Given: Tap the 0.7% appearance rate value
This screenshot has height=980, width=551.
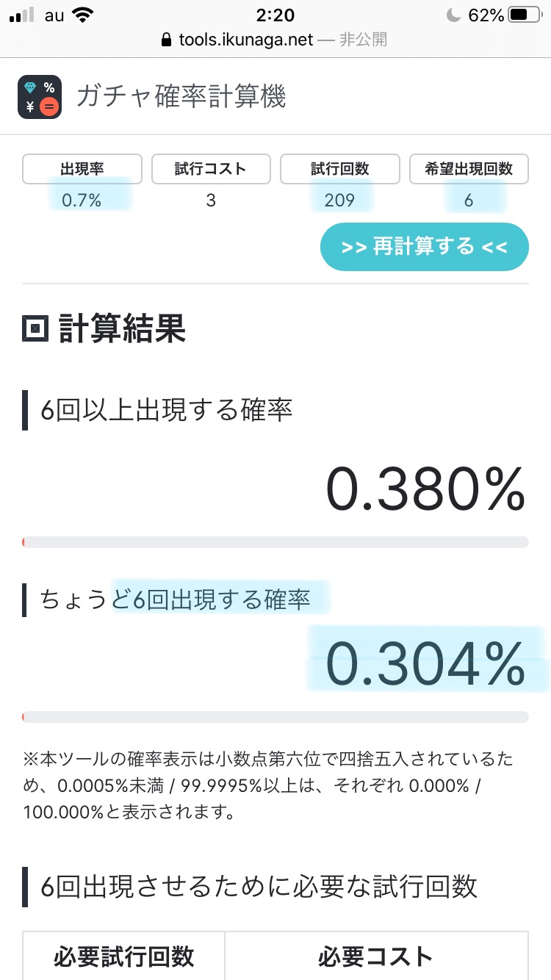Looking at the screenshot, I should 82,200.
